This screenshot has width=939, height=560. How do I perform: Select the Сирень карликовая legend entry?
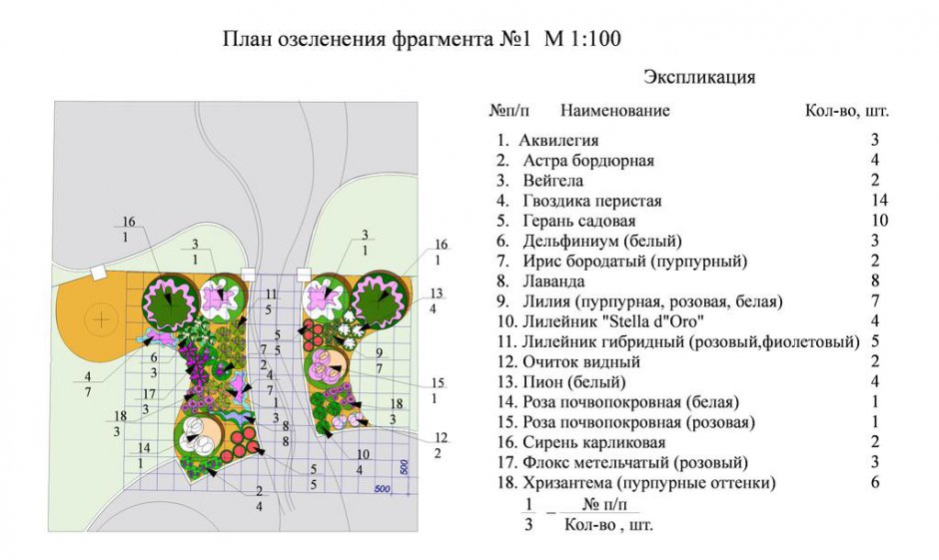coord(587,442)
